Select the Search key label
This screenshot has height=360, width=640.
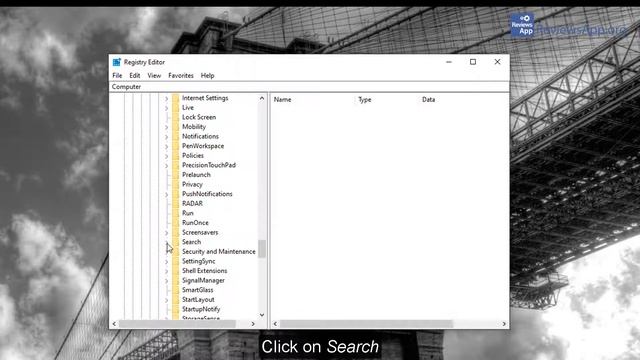pyautogui.click(x=191, y=242)
